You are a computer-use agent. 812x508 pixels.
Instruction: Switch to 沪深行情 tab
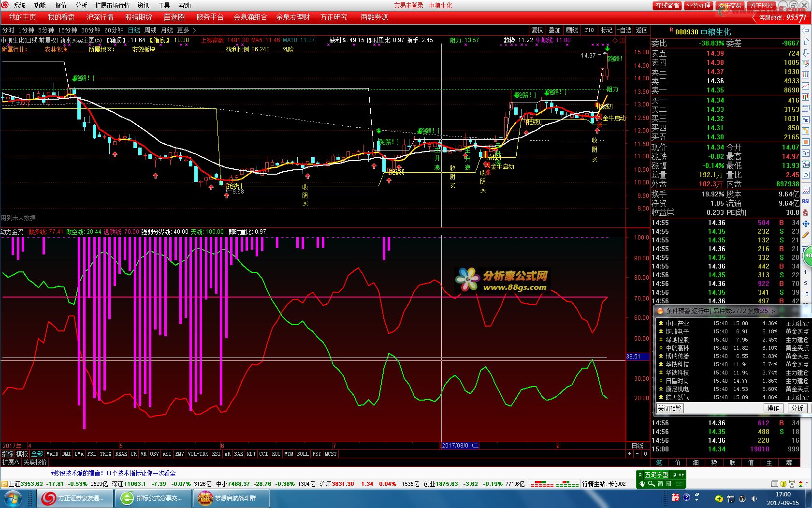click(x=100, y=17)
